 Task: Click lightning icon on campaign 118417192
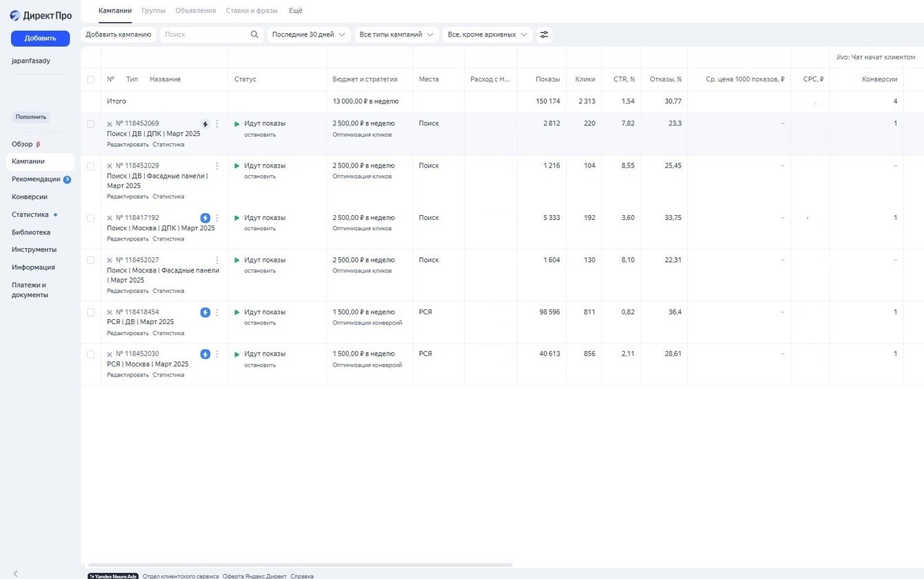coord(205,218)
